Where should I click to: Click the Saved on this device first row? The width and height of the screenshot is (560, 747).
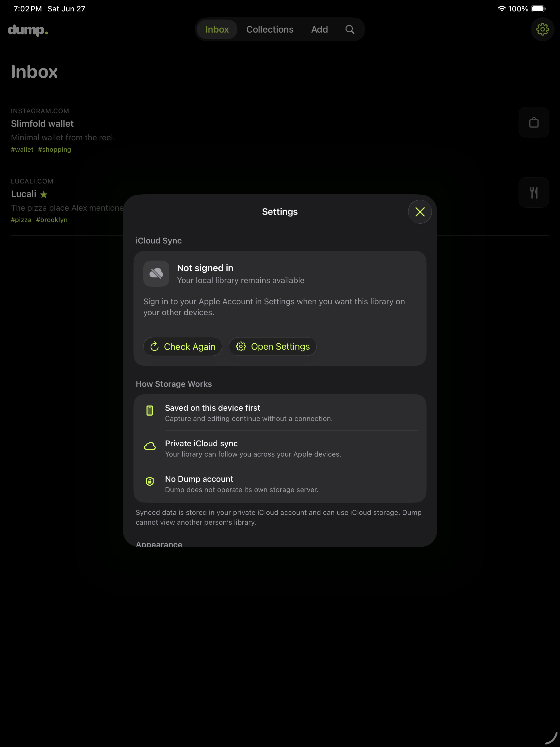(x=280, y=413)
